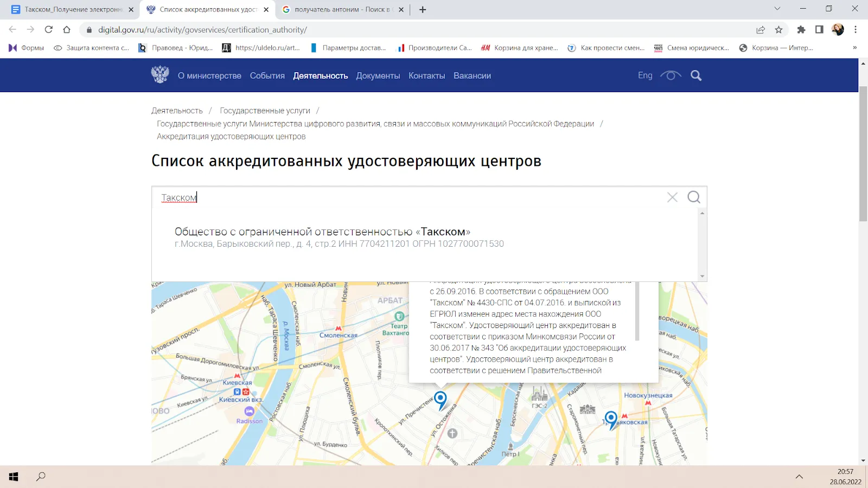Close the получатель антоним Google tab
Viewport: 868px width, 488px height.
click(401, 9)
